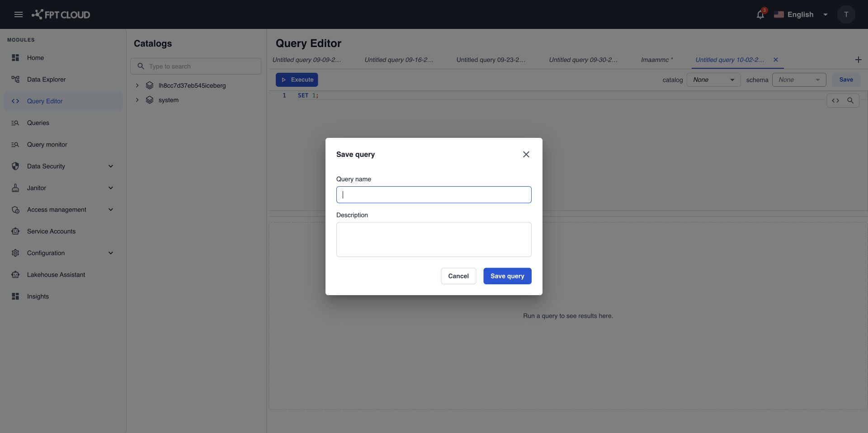This screenshot has width=868, height=433.
Task: Click the FPT Cloud logo
Action: pos(61,14)
